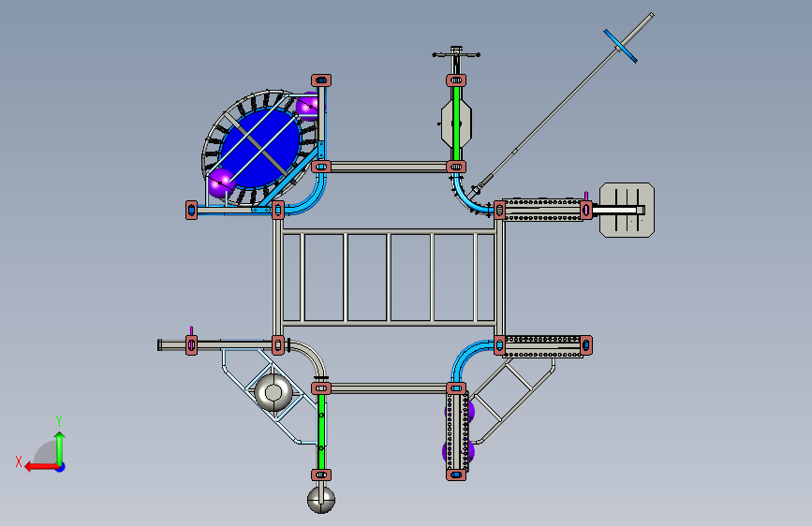The image size is (812, 526).
Task: Select the blue circular trampoline mat
Action: click(x=260, y=148)
